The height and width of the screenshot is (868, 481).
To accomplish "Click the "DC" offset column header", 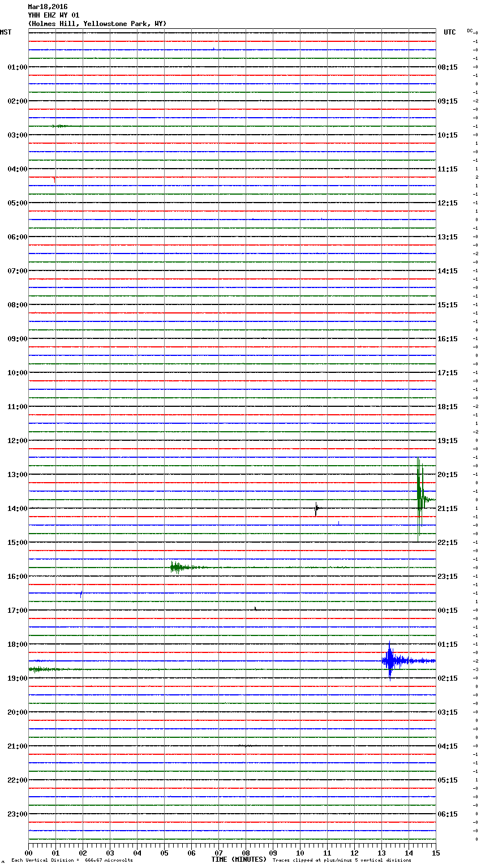I will [x=470, y=31].
